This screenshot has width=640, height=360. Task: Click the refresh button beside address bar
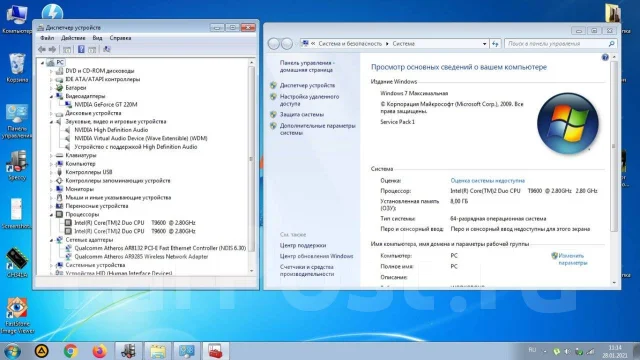tap(495, 44)
